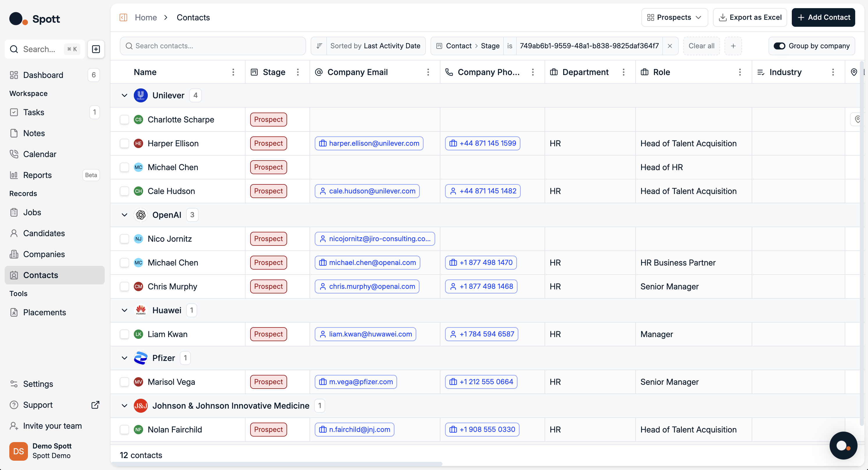This screenshot has width=868, height=470.
Task: Click the Huawei company logo
Action: coord(141,310)
